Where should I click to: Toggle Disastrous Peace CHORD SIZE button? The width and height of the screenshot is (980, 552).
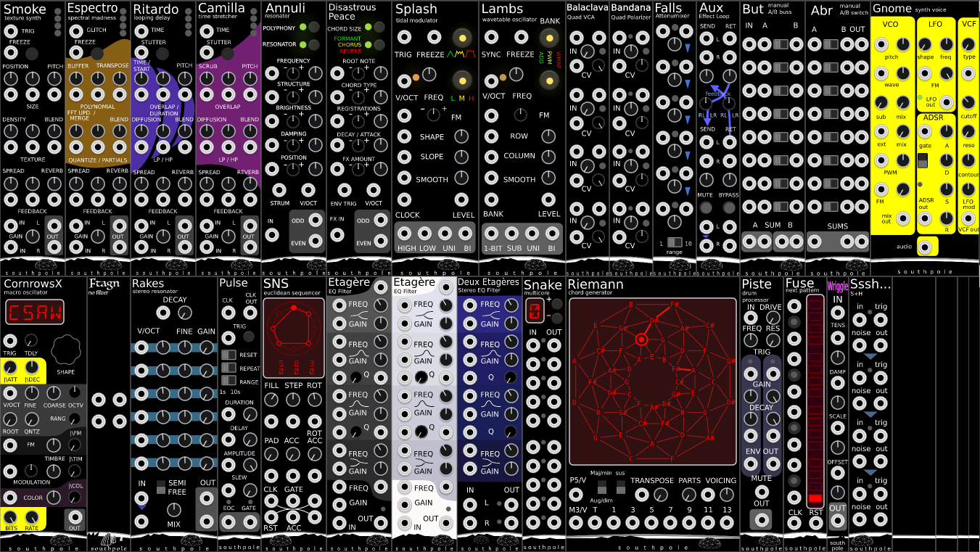380,28
